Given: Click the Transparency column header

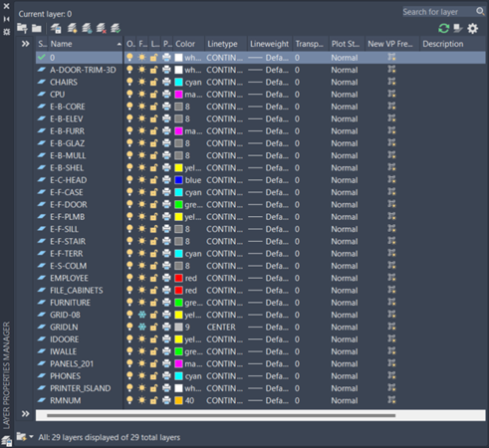Looking at the screenshot, I should pyautogui.click(x=310, y=44).
